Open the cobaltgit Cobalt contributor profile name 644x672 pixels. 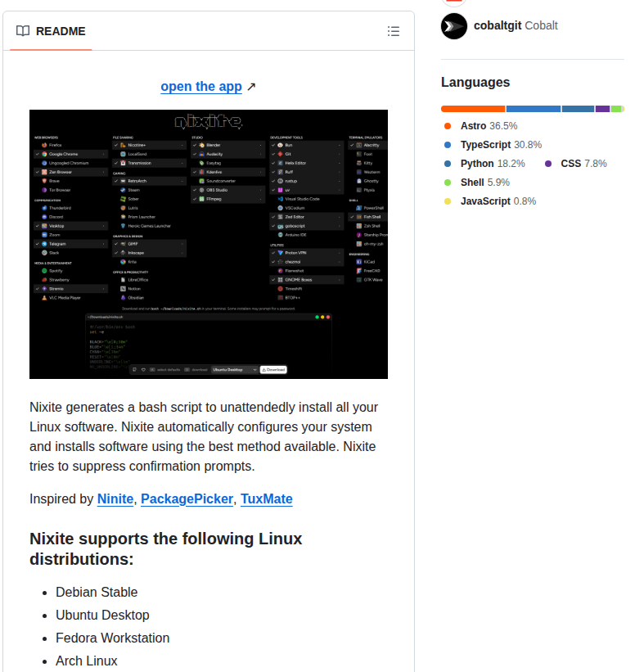point(516,25)
